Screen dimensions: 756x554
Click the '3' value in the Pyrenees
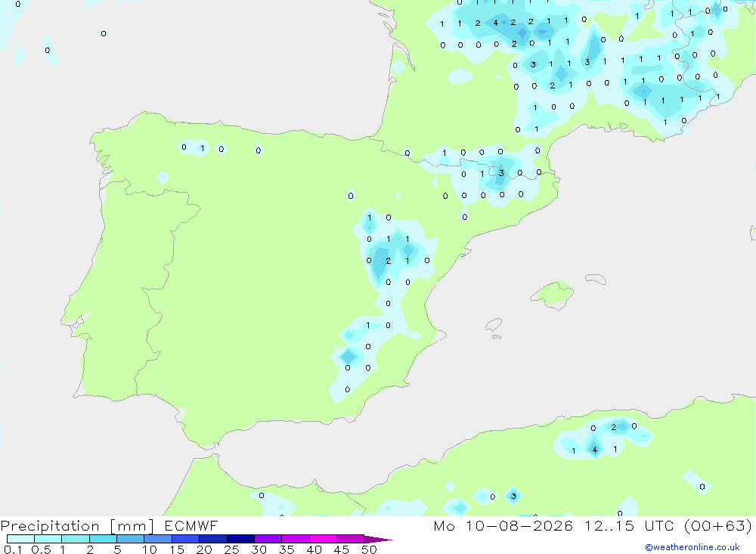point(501,173)
